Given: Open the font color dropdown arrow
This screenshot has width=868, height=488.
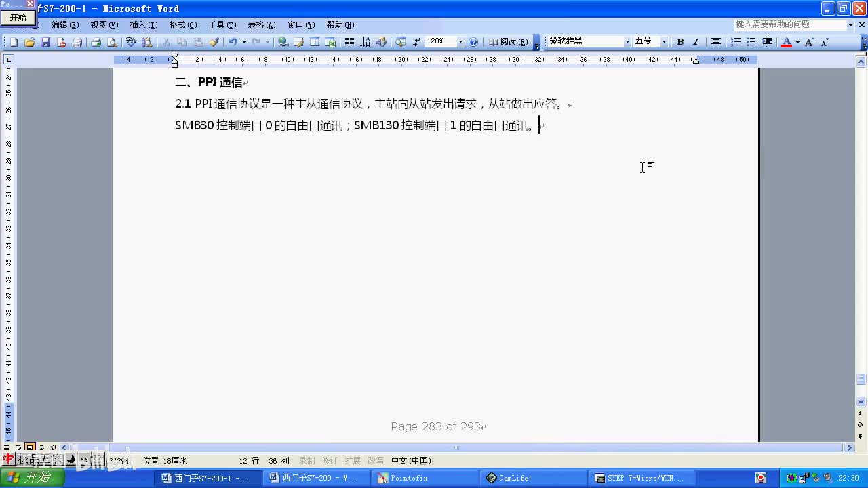Looking at the screenshot, I should [x=797, y=42].
